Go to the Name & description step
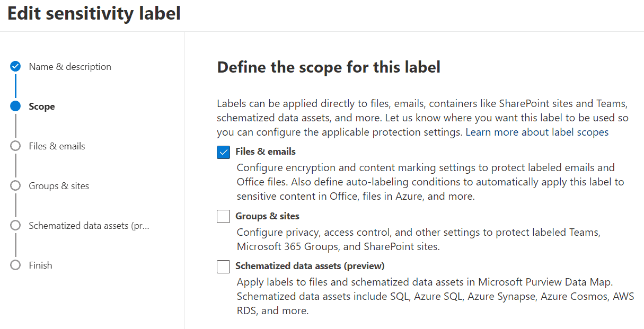 [x=70, y=66]
